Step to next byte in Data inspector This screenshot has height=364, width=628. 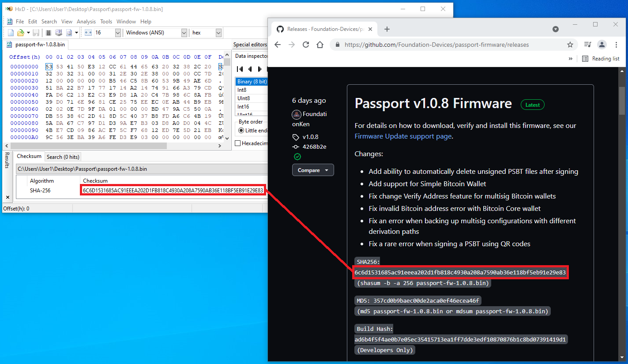[x=260, y=69]
